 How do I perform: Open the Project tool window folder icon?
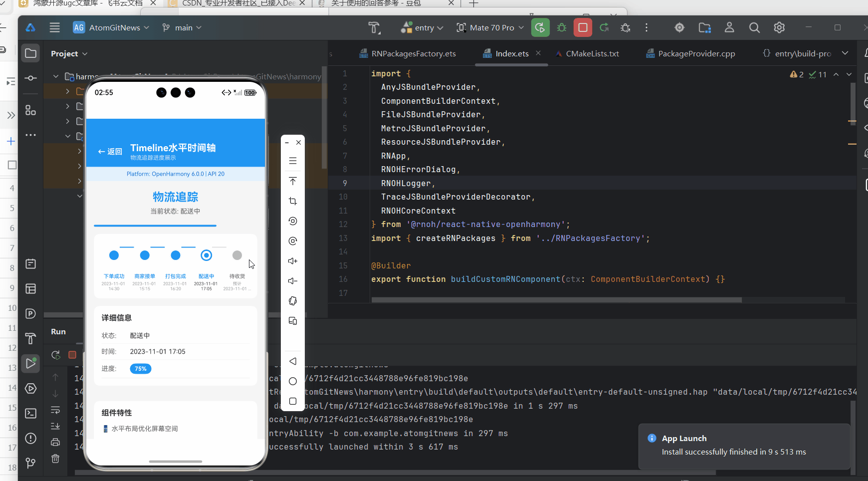click(x=30, y=53)
